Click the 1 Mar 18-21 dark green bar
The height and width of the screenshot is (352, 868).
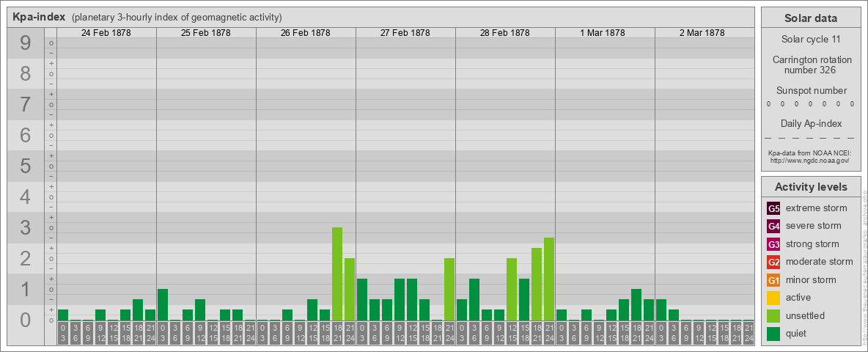click(x=636, y=305)
